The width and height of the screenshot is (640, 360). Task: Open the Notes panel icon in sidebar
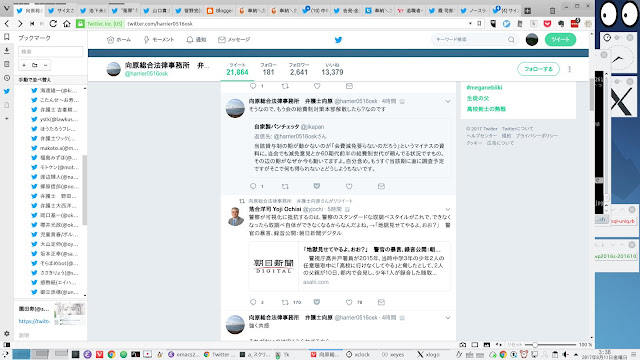[x=7, y=64]
